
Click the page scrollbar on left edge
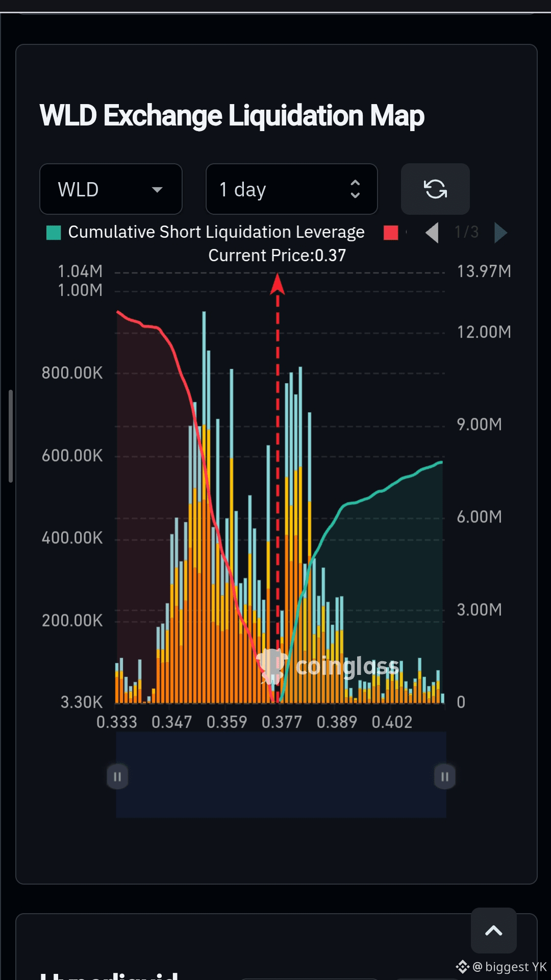click(x=11, y=436)
